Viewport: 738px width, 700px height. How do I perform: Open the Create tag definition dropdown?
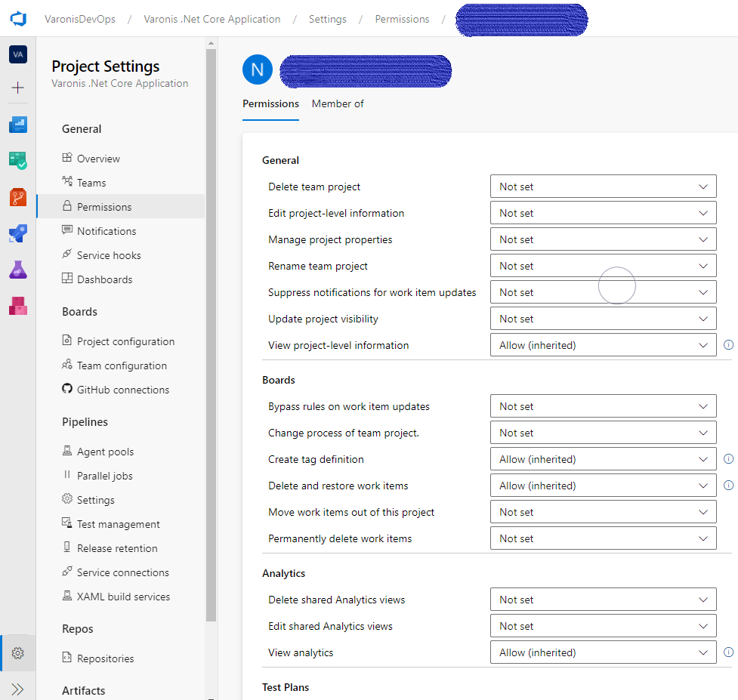tap(604, 458)
